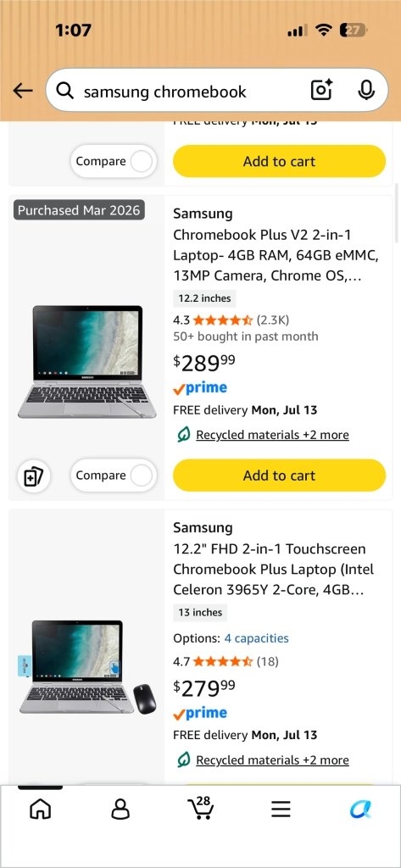
Task: Open the Rufus assistant icon
Action: tap(360, 810)
